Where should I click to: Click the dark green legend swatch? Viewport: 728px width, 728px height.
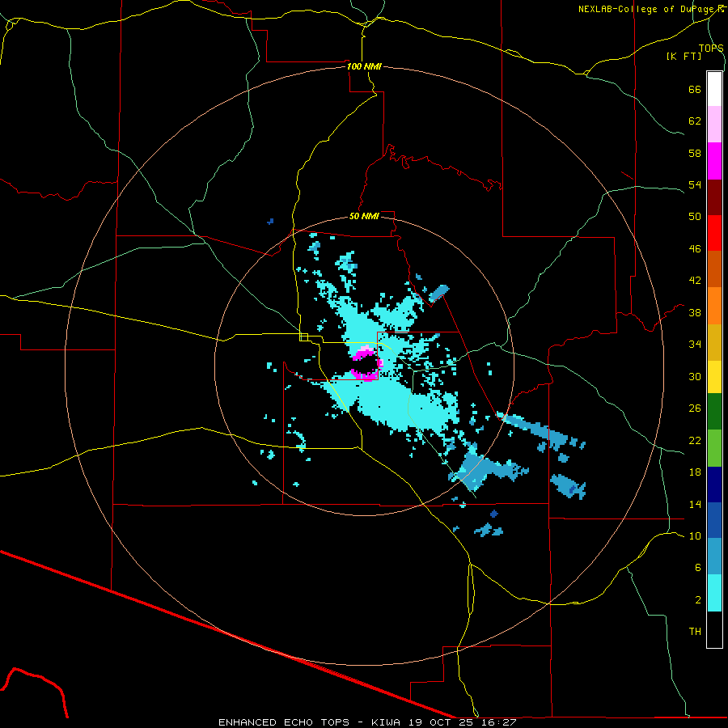714,412
